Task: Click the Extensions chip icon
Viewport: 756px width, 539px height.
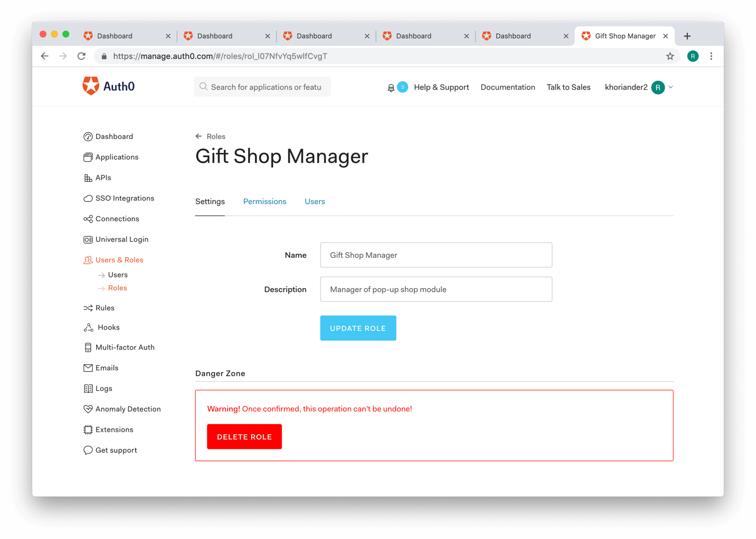Action: pyautogui.click(x=88, y=430)
